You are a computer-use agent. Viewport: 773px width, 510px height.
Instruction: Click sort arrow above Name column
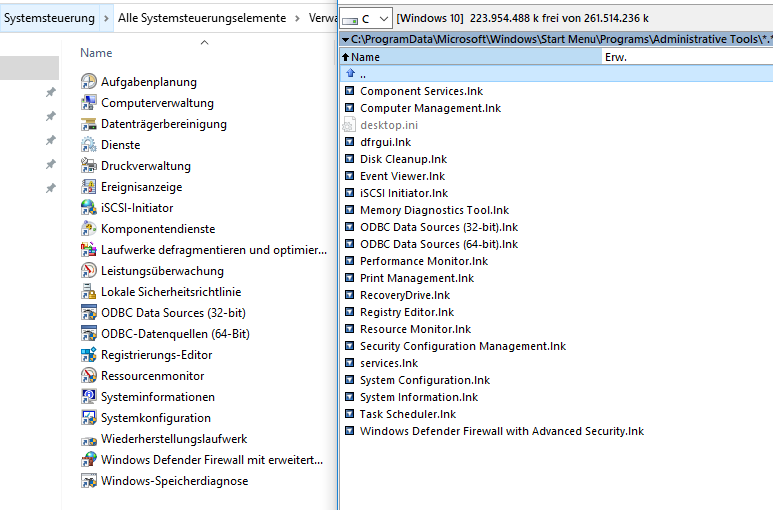coord(205,42)
